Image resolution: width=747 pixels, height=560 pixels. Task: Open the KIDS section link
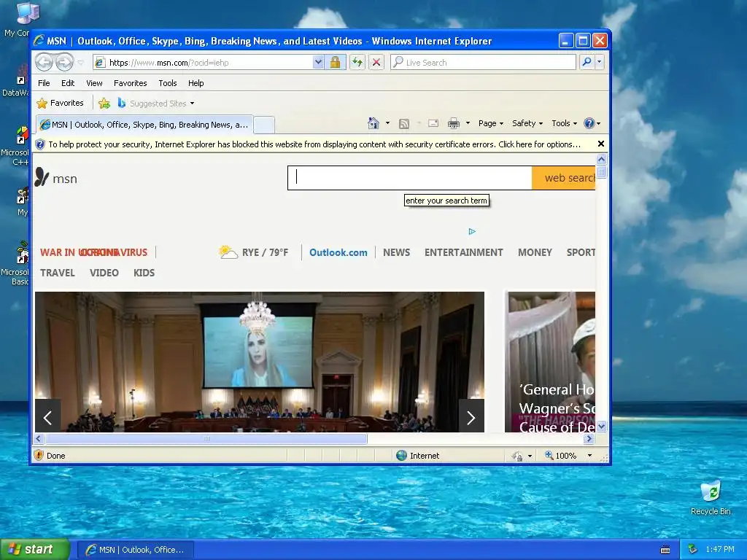point(144,273)
